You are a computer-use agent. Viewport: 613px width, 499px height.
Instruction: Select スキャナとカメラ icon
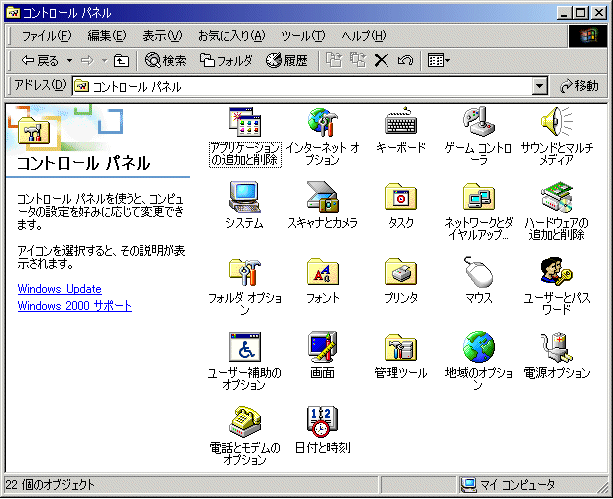click(x=323, y=197)
